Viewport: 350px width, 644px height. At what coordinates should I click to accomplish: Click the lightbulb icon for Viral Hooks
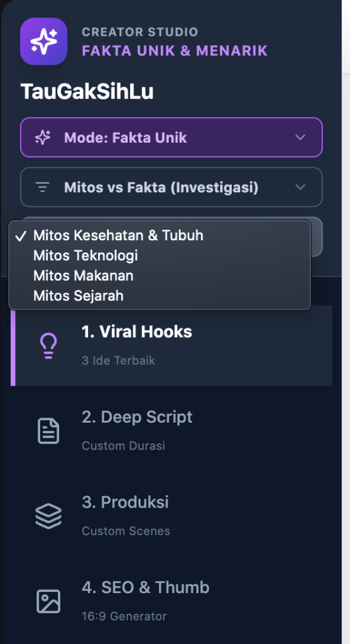click(x=48, y=346)
